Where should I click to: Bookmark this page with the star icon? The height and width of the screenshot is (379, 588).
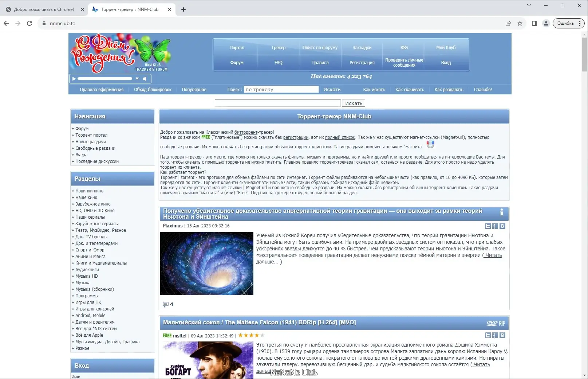pyautogui.click(x=520, y=23)
